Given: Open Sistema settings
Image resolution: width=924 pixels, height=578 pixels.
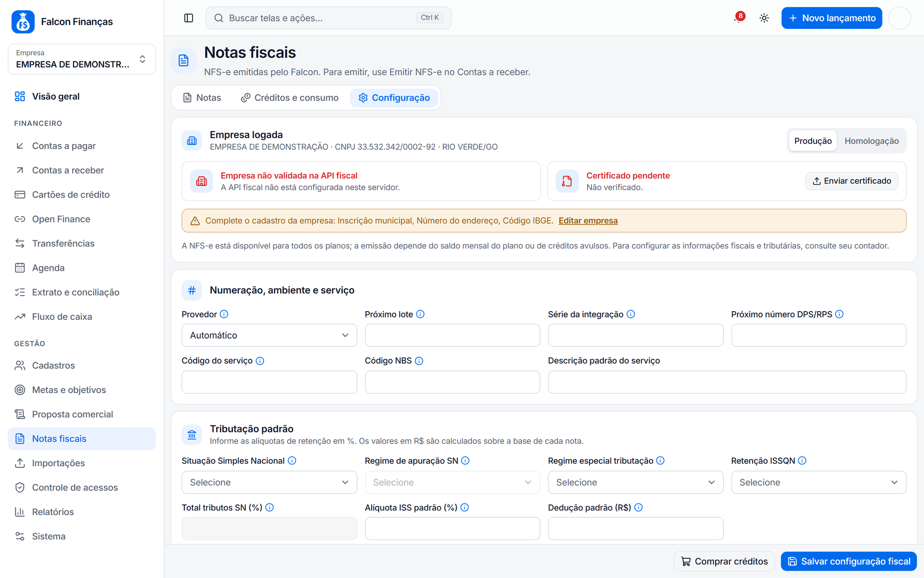Looking at the screenshot, I should pos(82,536).
